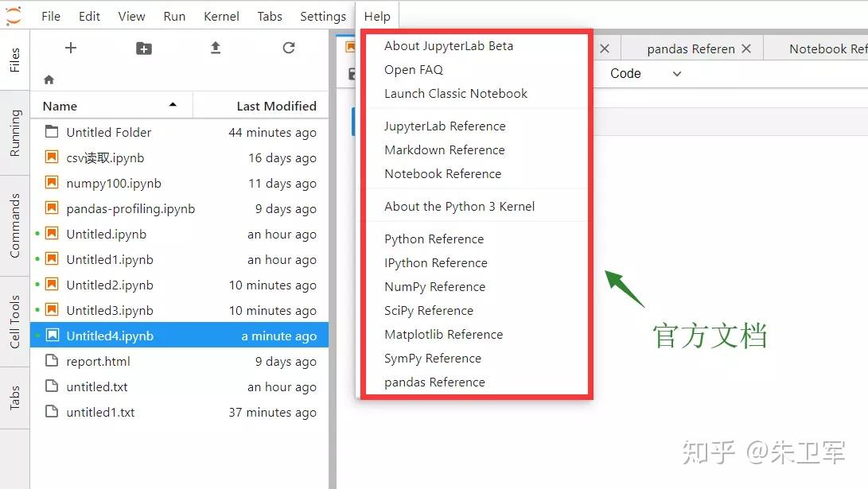Click the notebook icon of Untitled4.ipynb
The width and height of the screenshot is (868, 489).
pyautogui.click(x=52, y=336)
